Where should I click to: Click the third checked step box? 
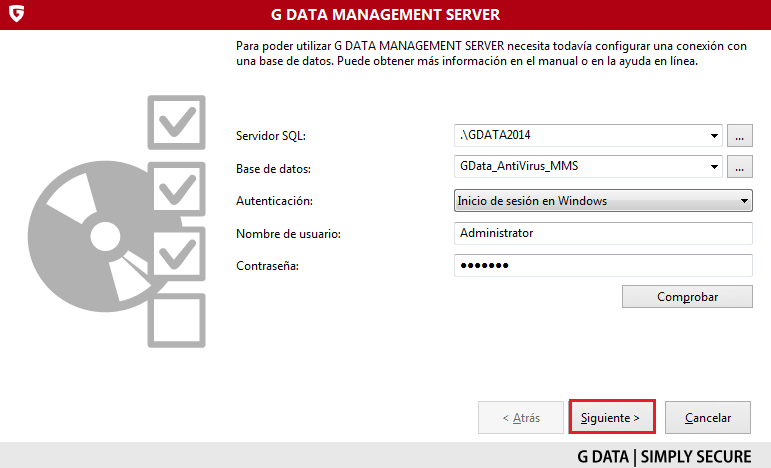tap(176, 255)
